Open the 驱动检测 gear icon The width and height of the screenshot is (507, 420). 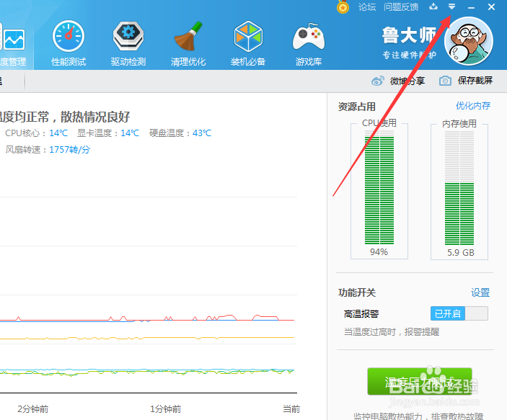pos(128,36)
